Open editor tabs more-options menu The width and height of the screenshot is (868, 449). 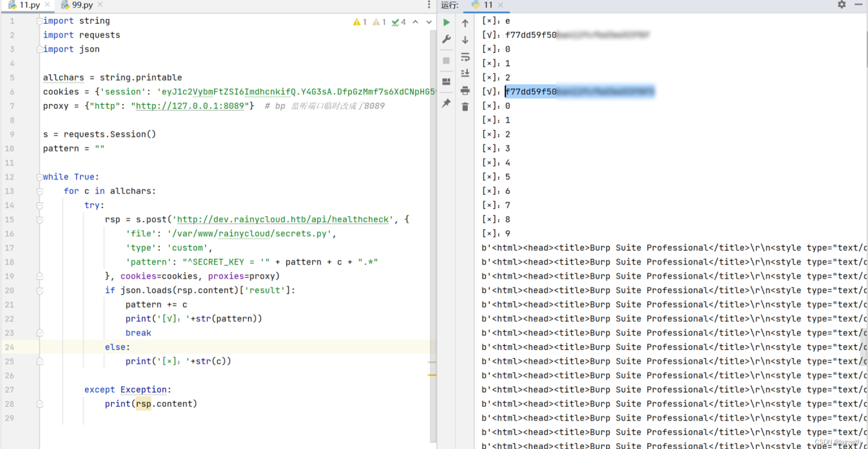(x=429, y=5)
